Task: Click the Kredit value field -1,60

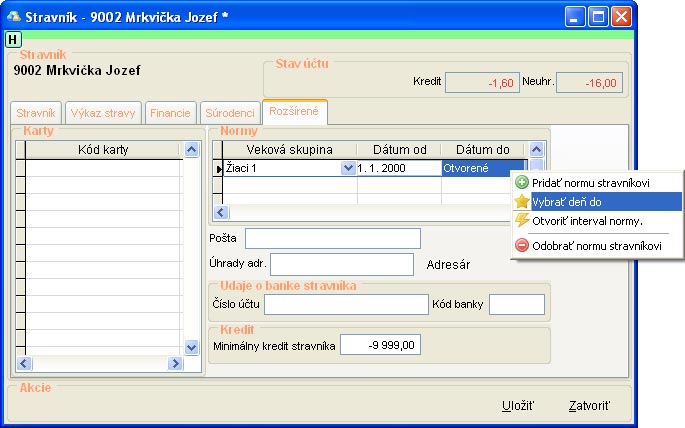Action: (482, 83)
